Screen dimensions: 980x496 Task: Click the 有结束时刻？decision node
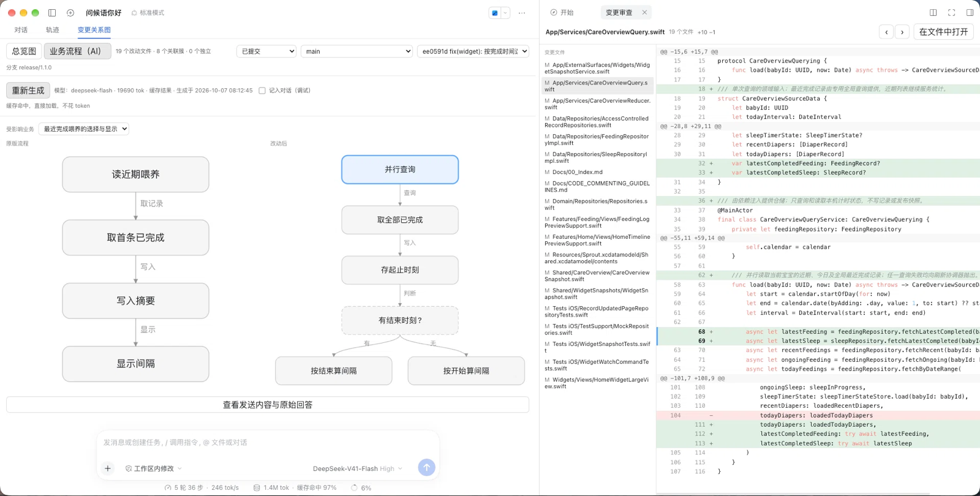[x=400, y=320]
